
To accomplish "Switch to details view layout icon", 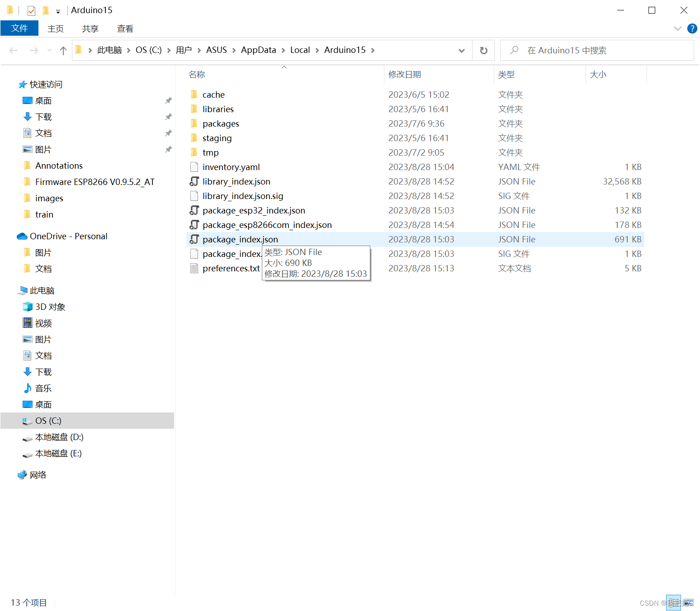I will point(673,602).
